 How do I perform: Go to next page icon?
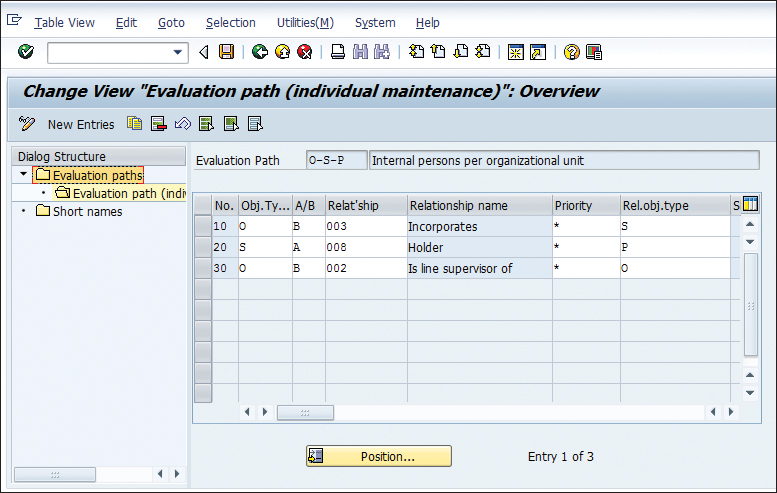(461, 52)
